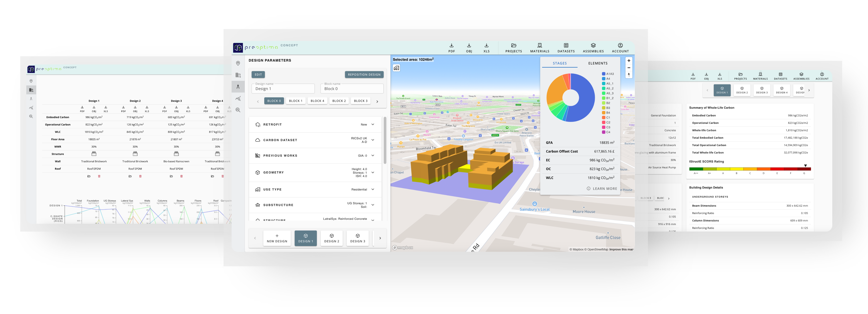The image size is (868, 314).
Task: Click the IStructE SCORS rating color bar
Action: pos(750,169)
